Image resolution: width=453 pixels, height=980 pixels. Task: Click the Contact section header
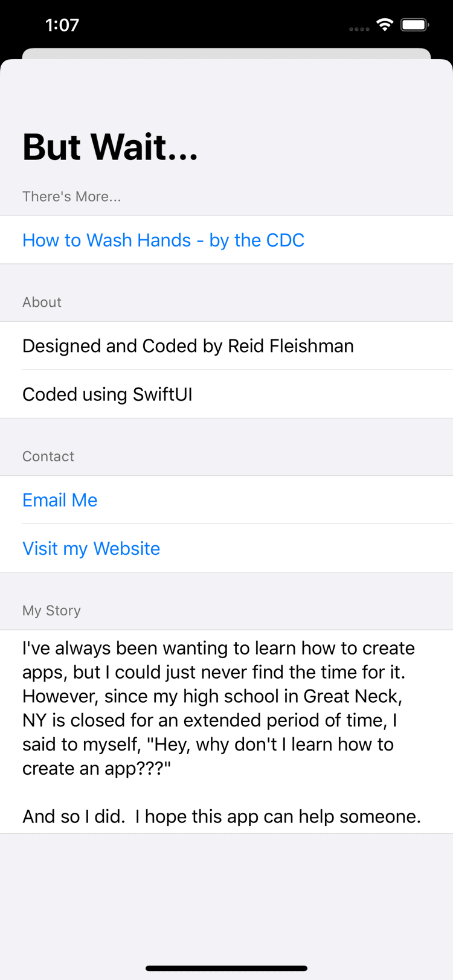[x=48, y=456]
